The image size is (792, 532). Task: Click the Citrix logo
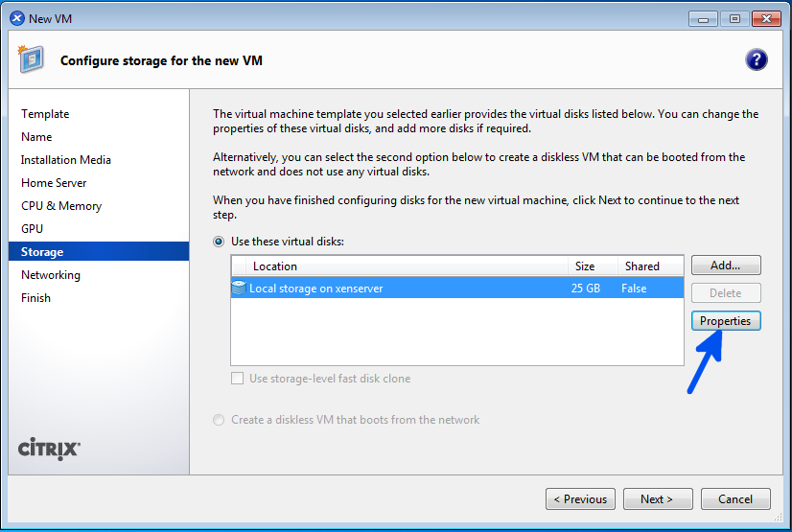coord(49,450)
